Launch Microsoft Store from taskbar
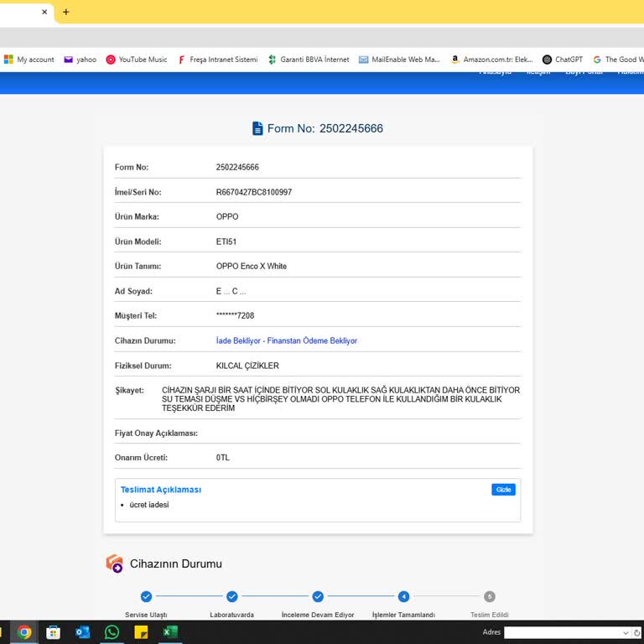The width and height of the screenshot is (644, 644). coord(53,632)
